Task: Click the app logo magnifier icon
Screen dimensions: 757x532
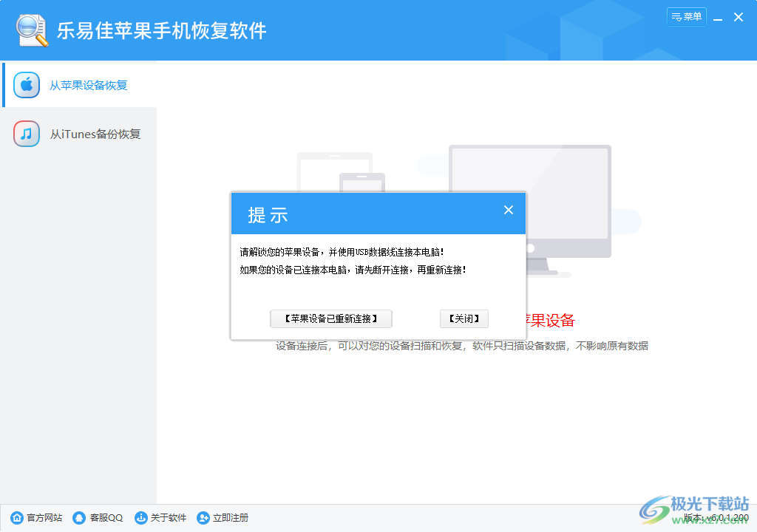Action: pos(33,30)
